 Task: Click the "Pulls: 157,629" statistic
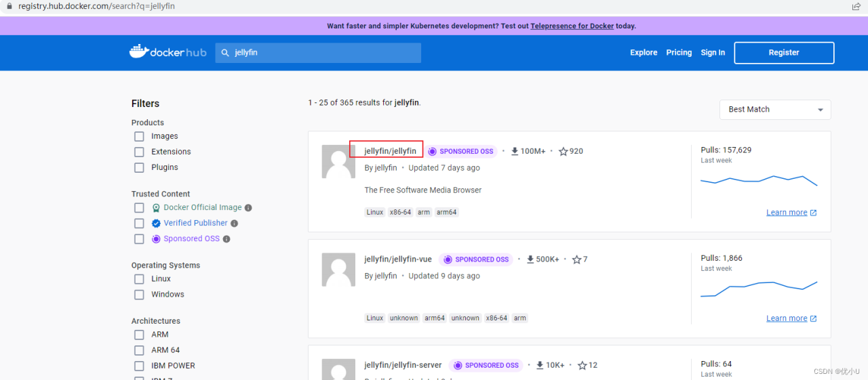(x=726, y=150)
